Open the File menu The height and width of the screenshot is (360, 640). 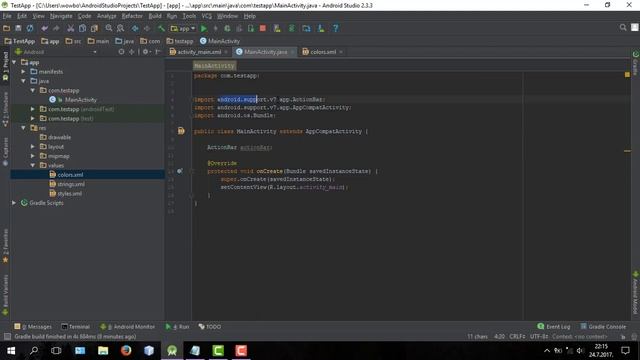[7, 16]
